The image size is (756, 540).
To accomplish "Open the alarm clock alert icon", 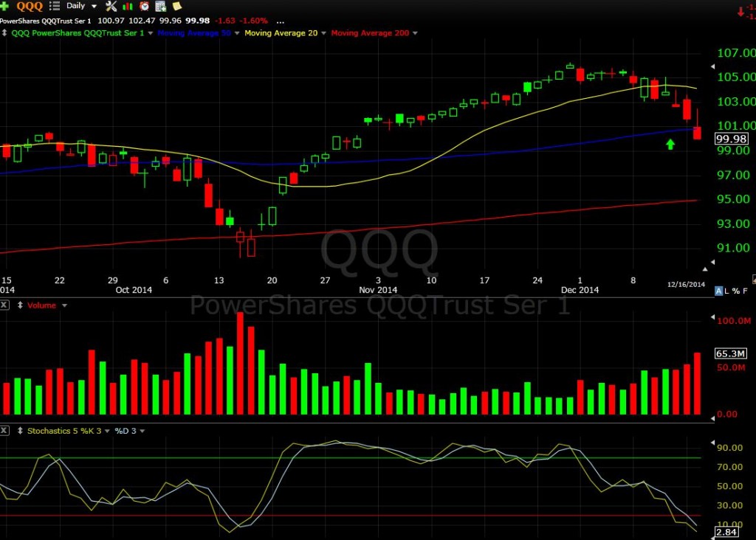I will pos(144,6).
